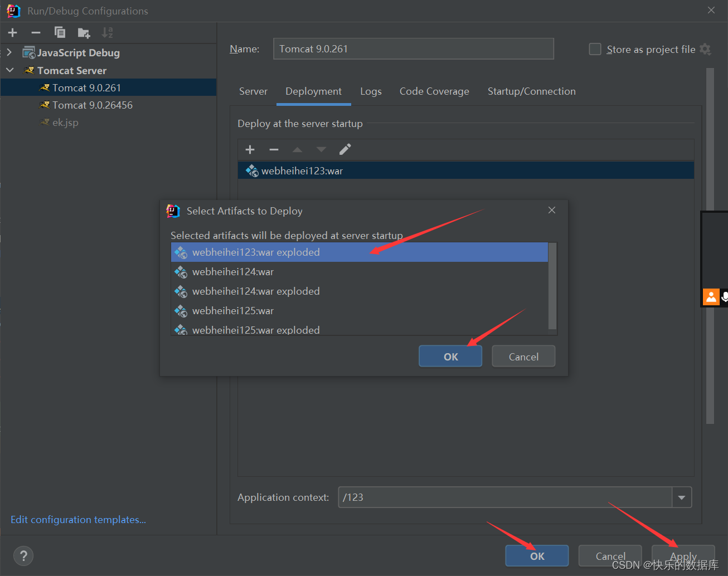728x576 pixels.
Task: Confirm artifact selection with OK in dialog
Action: (450, 357)
